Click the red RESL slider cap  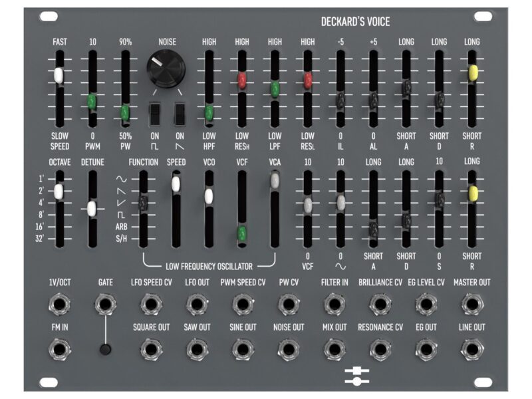pos(308,80)
